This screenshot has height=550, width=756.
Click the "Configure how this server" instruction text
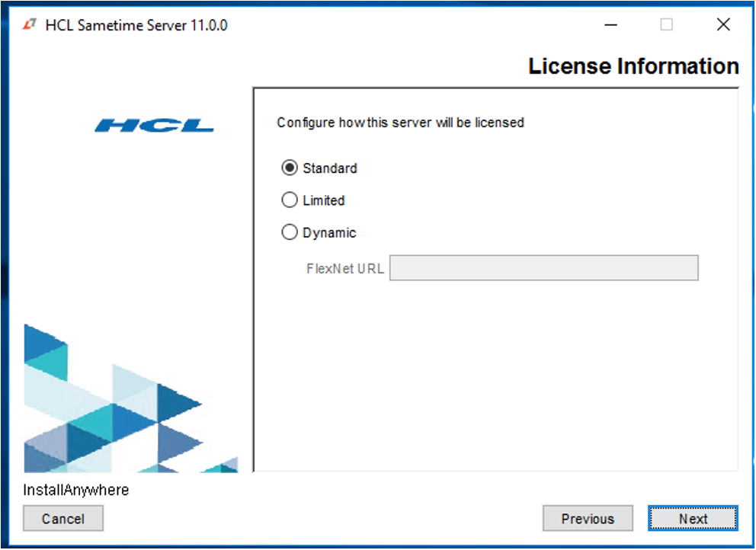point(400,123)
